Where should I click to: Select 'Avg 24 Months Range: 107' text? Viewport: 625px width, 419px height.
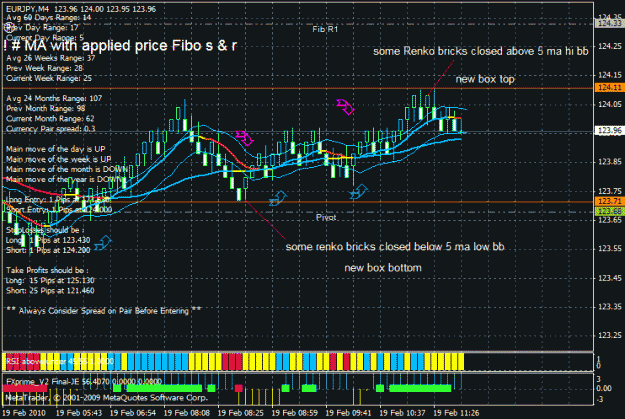pos(54,98)
